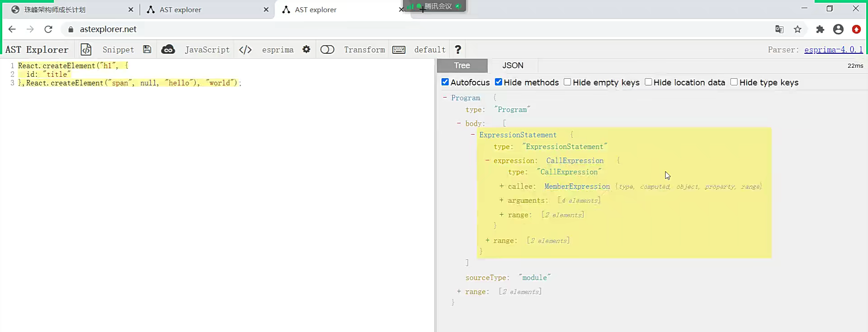Uncheck the Autofocus checkbox

(x=445, y=82)
